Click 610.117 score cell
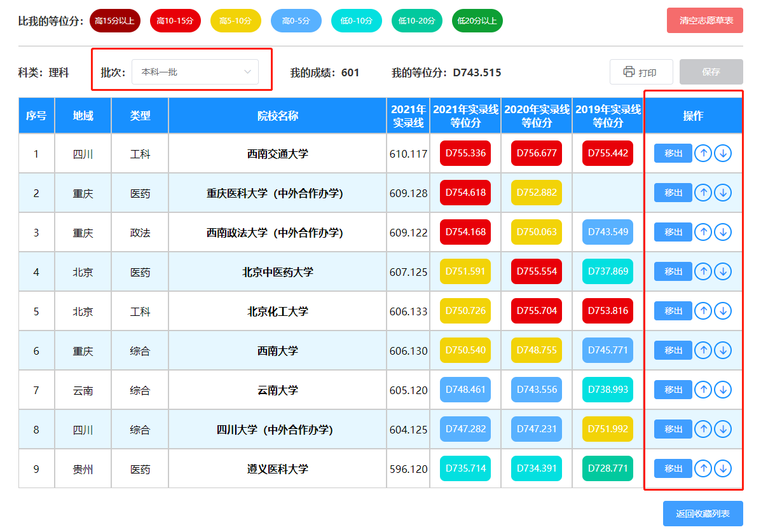 pyautogui.click(x=408, y=154)
